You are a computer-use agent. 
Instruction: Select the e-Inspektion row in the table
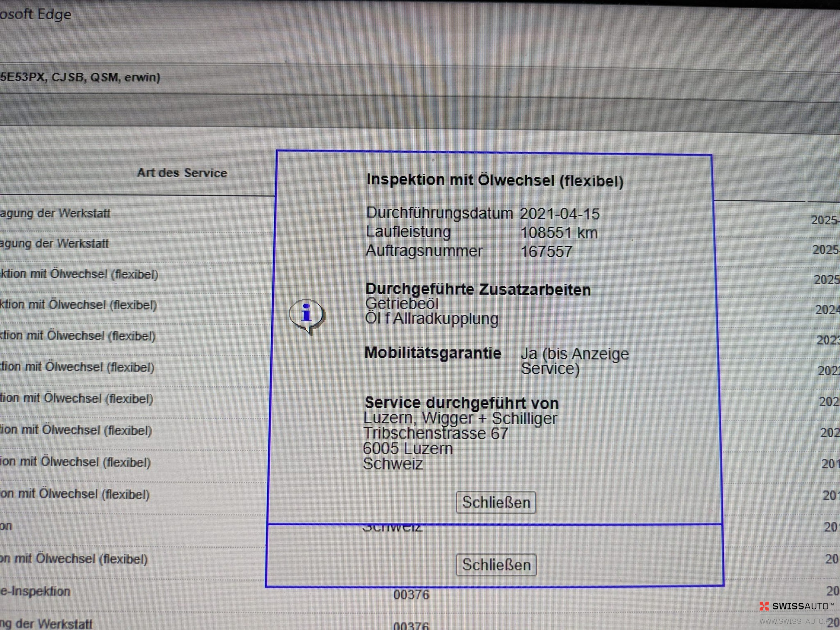tap(35, 591)
